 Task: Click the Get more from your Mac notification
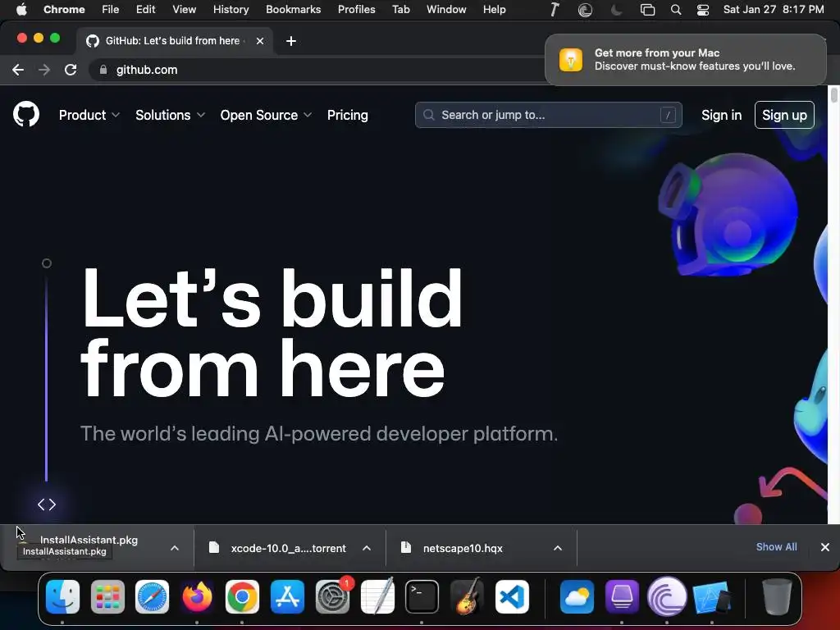coord(686,59)
